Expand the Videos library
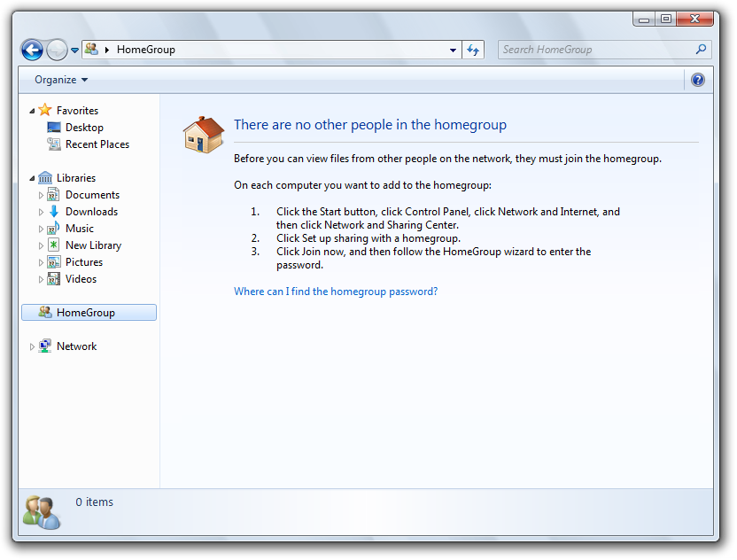737x560 pixels. [x=41, y=280]
